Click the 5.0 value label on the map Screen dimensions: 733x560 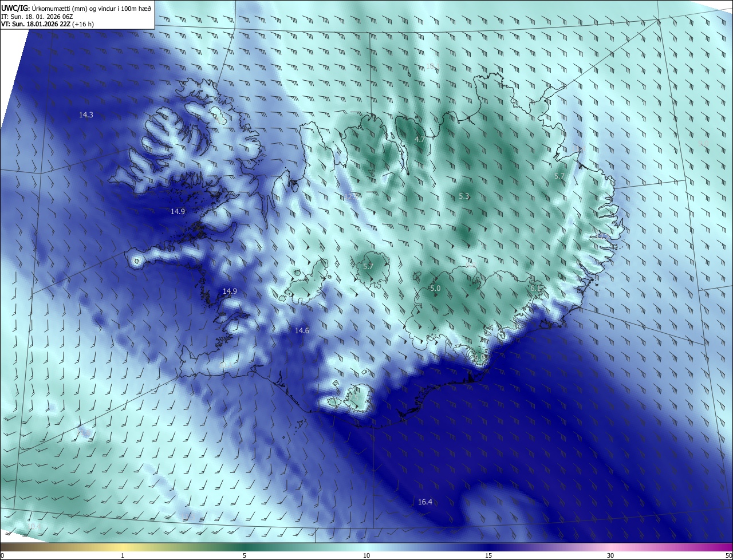click(435, 288)
